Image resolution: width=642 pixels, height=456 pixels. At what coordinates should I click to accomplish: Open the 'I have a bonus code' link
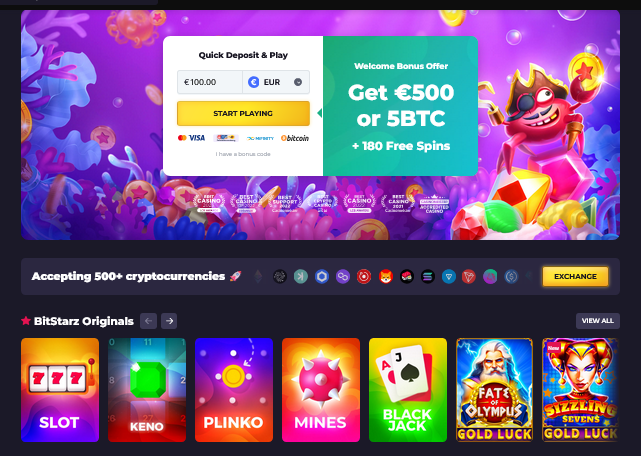tap(243, 154)
